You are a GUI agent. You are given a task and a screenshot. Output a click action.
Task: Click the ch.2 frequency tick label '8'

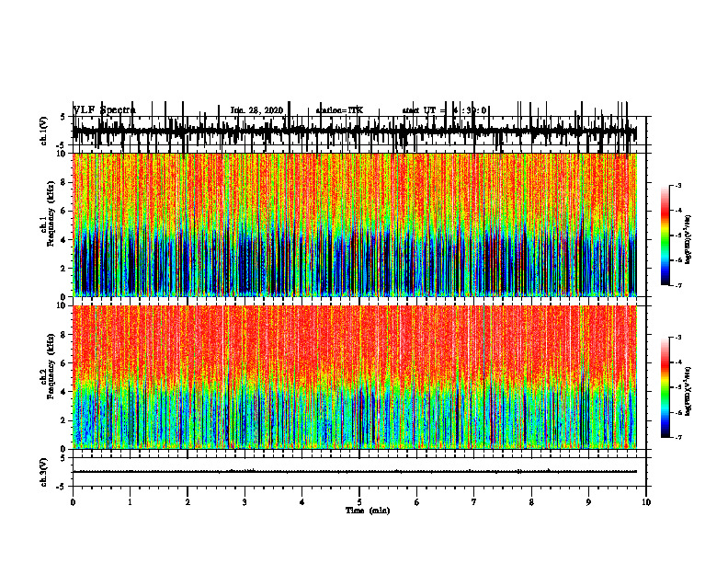point(64,335)
